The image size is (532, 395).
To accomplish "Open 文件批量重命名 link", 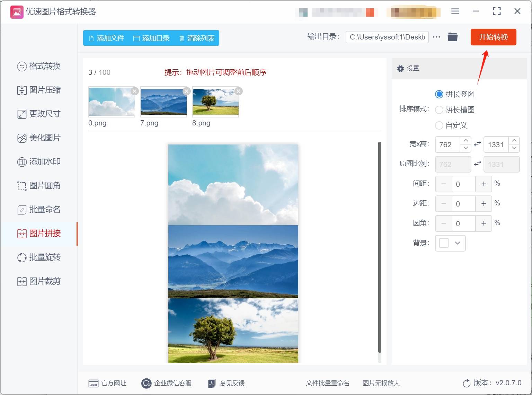I will [x=328, y=383].
